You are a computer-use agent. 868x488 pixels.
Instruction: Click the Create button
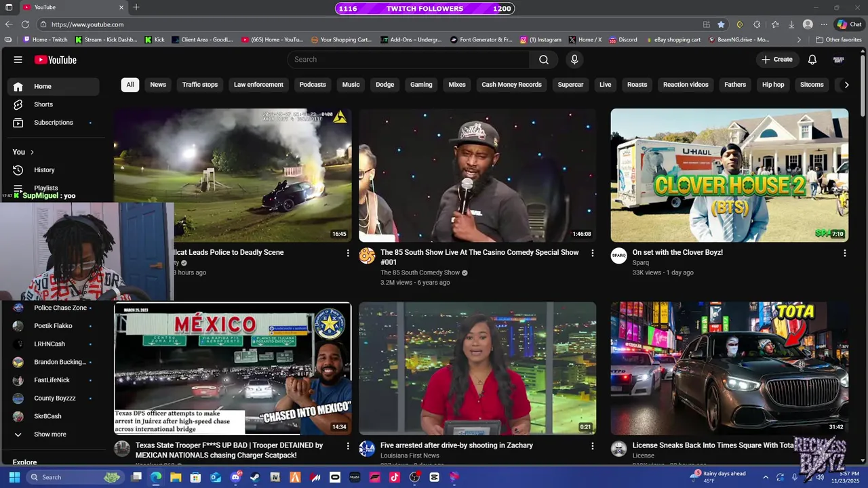[x=777, y=60]
